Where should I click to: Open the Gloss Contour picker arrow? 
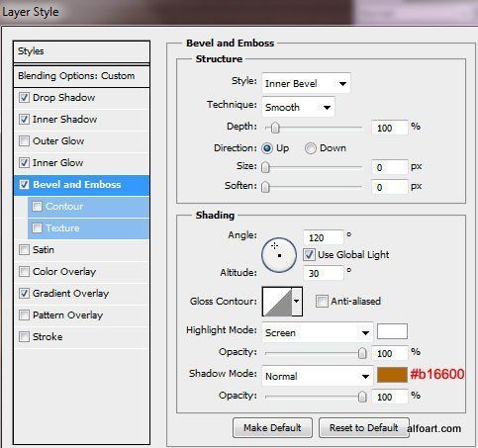(x=297, y=301)
